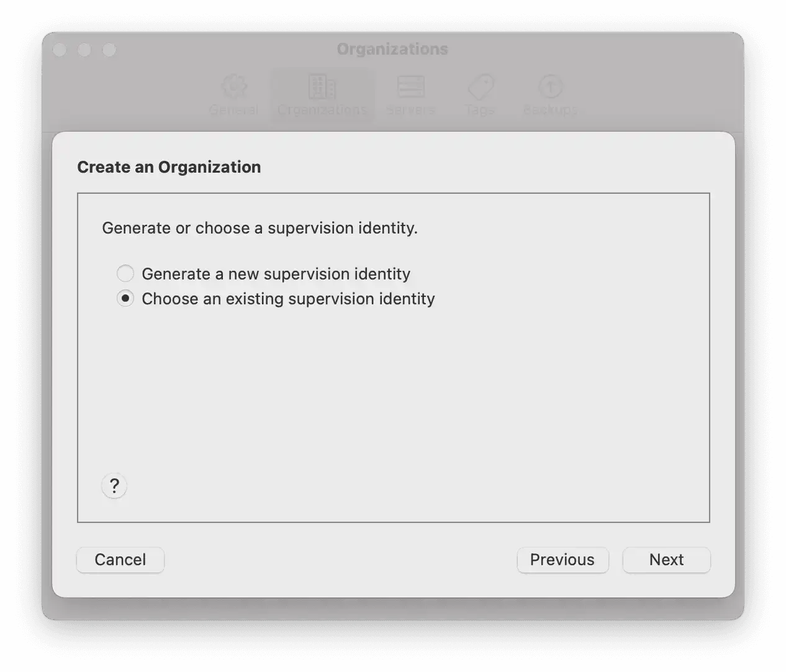Open the Servers preferences tab
The width and height of the screenshot is (786, 672).
[410, 95]
